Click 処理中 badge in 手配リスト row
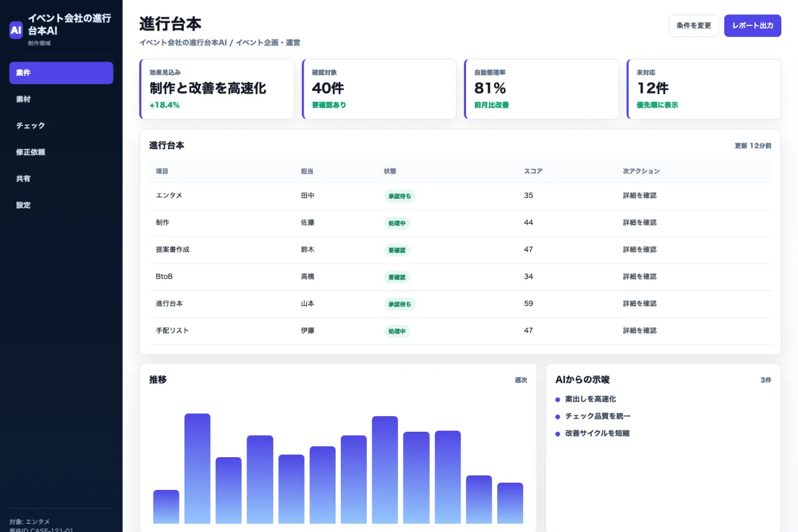This screenshot has height=532, width=798. [397, 331]
